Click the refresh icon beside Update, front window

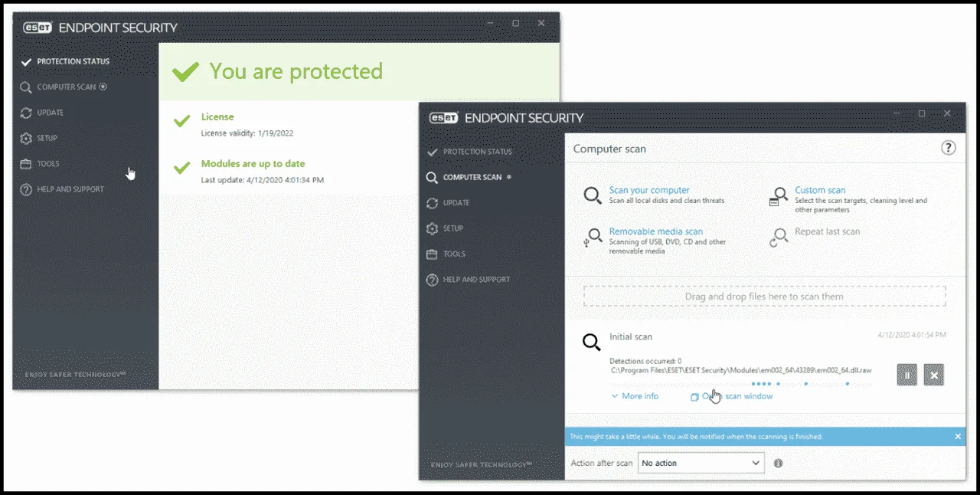(432, 203)
